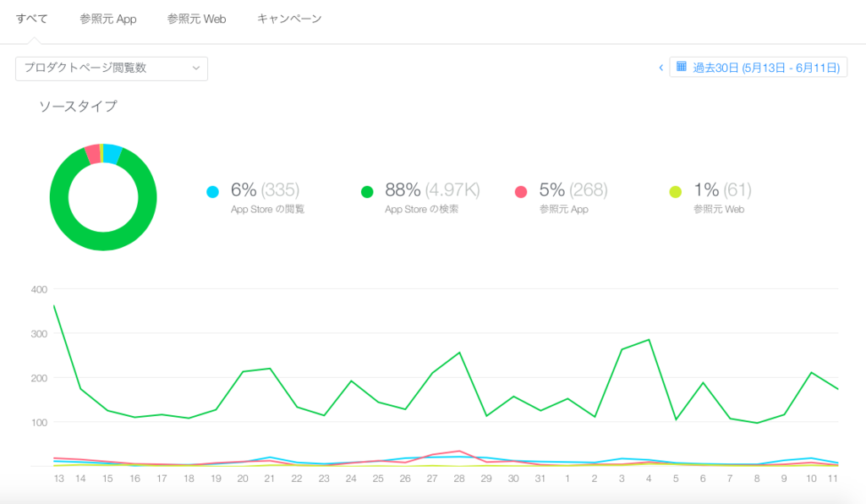Click the pink 参照元 App legend dot

(521, 192)
